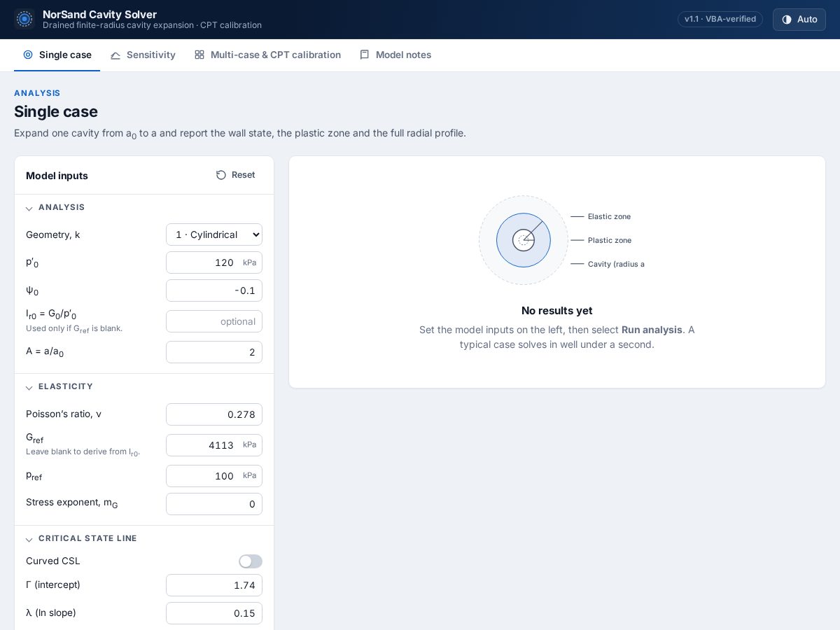840x630 pixels.
Task: Click the "Curved CSL" label
Action: point(53,561)
